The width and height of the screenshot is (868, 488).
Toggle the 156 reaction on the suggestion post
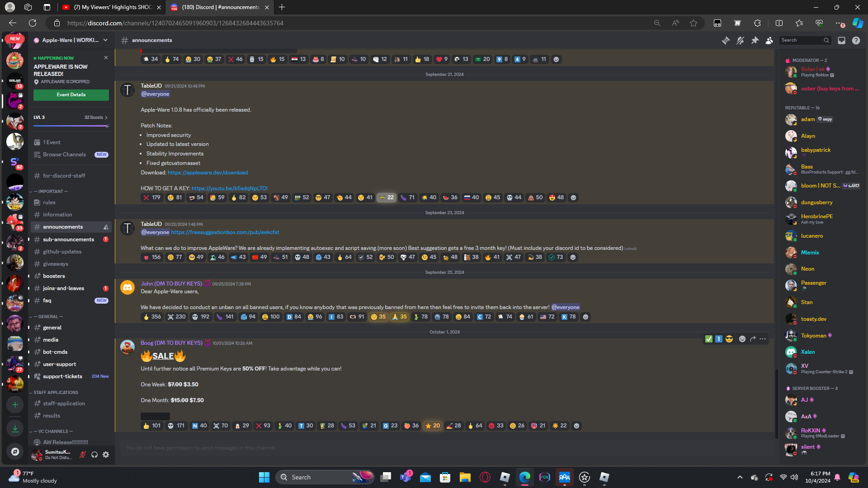click(x=151, y=257)
